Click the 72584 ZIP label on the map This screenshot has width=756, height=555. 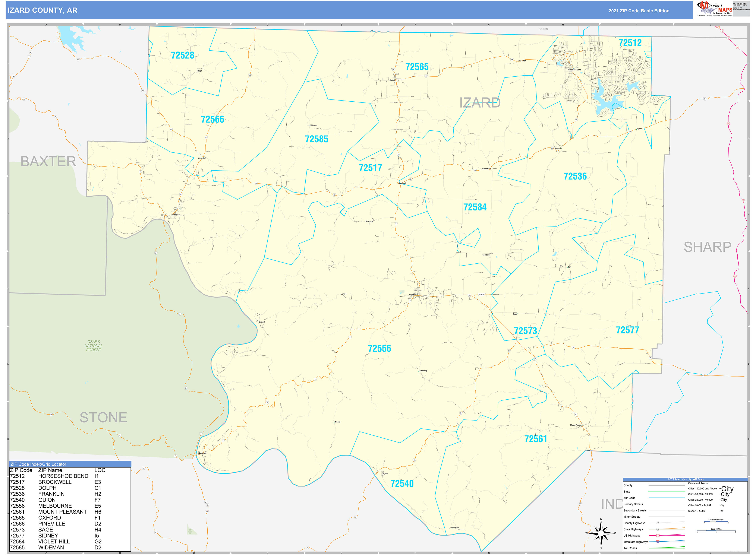tap(475, 207)
